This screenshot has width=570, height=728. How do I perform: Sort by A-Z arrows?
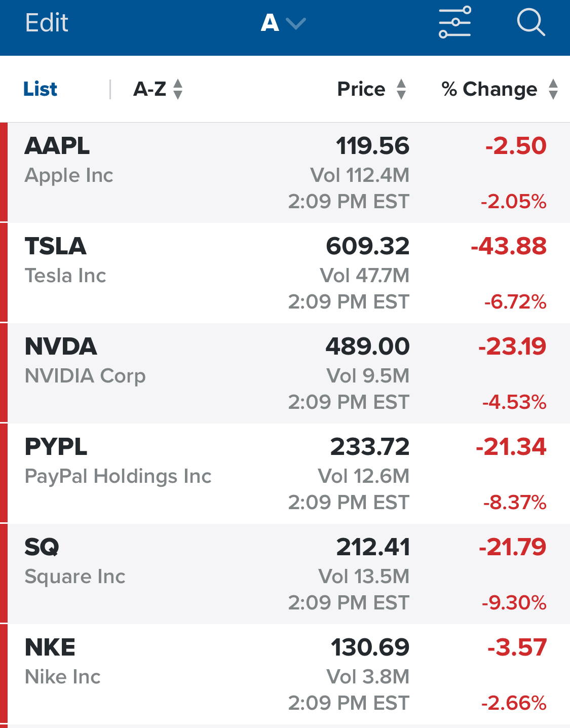177,89
